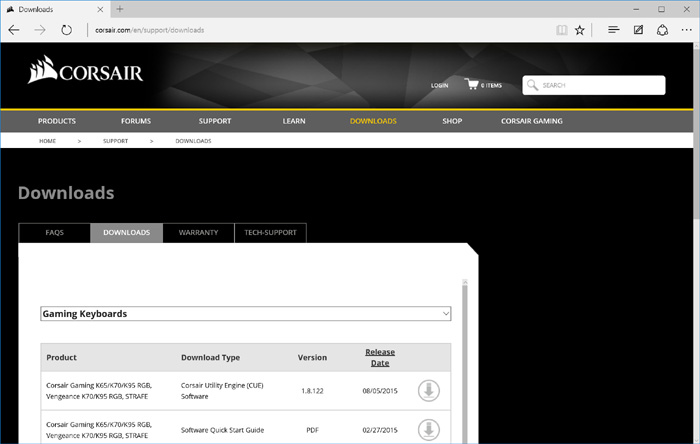Viewport: 700px width, 444px height.
Task: Click the Corsair sails logo
Action: click(85, 70)
